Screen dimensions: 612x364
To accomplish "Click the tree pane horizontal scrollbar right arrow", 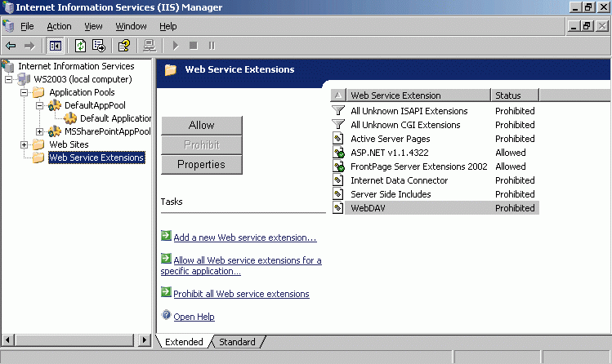I will [x=145, y=340].
